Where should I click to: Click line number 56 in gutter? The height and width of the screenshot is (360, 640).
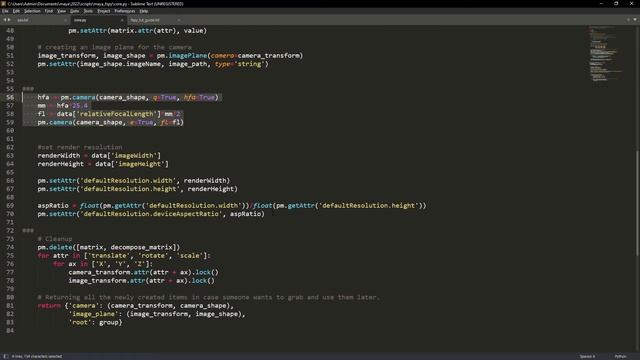point(10,97)
